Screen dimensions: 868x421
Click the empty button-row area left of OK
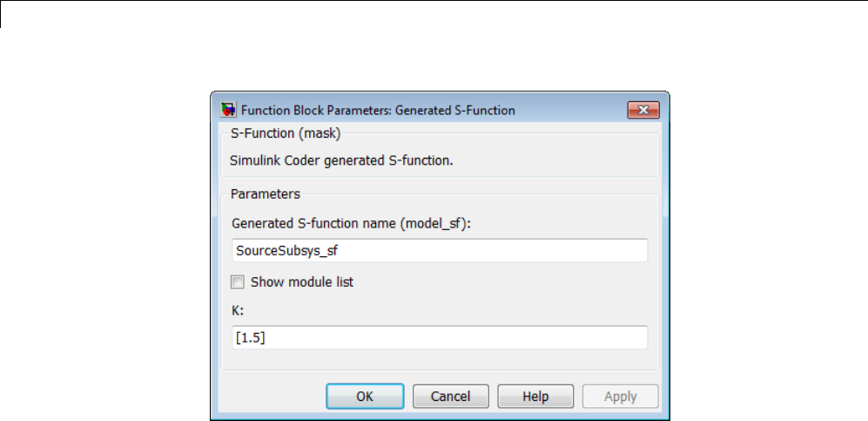coord(270,397)
